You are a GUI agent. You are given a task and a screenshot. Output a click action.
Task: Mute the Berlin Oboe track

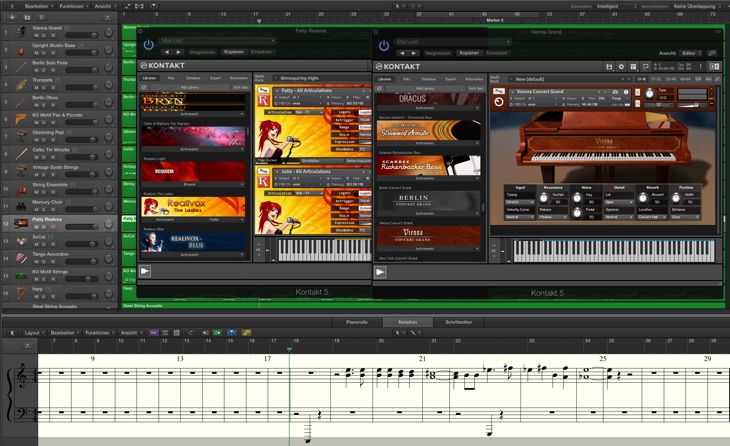36,105
